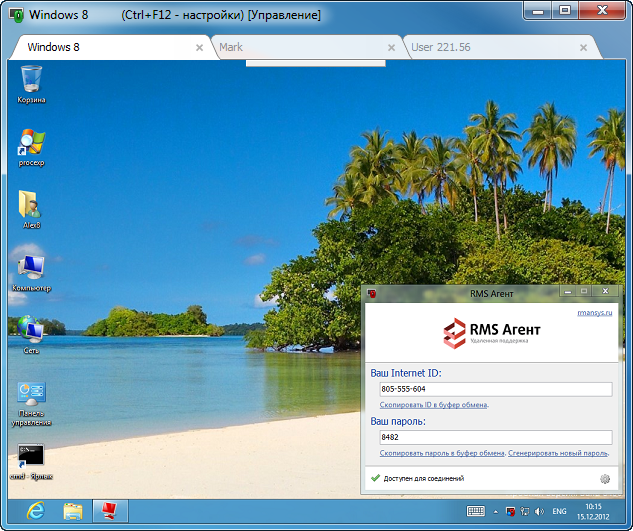Select the RMS Agent taskbar button
The height and width of the screenshot is (531, 633).
110,511
